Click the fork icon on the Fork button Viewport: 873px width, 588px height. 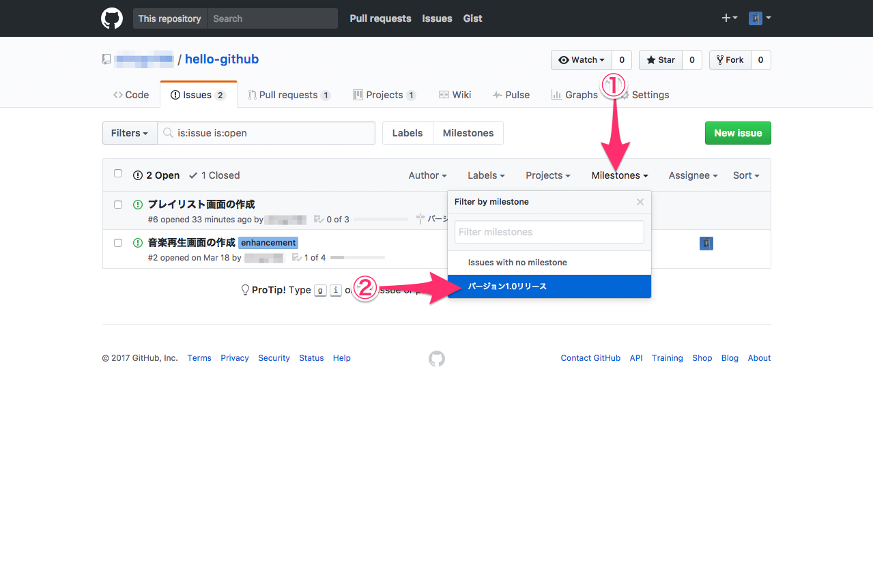click(721, 59)
